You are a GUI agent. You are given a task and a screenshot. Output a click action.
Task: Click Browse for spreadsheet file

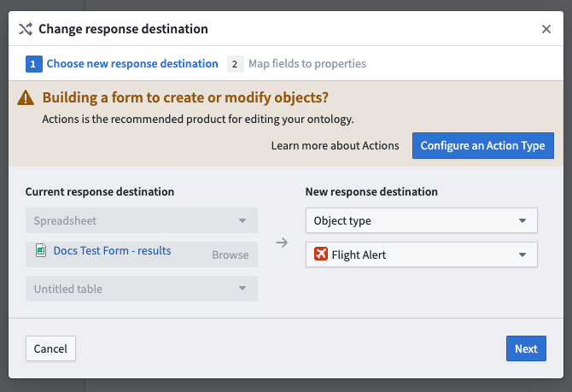pos(231,255)
